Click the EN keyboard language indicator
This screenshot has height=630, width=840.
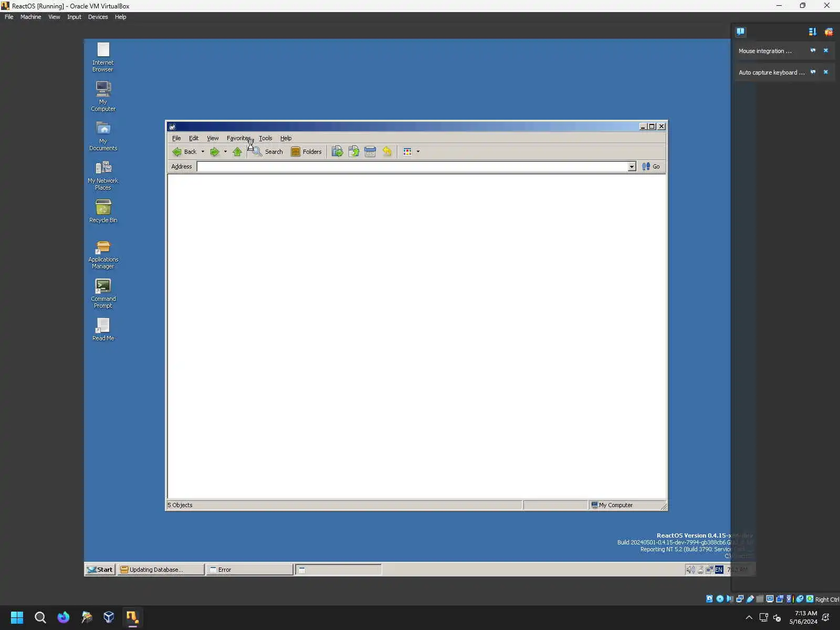(x=719, y=570)
